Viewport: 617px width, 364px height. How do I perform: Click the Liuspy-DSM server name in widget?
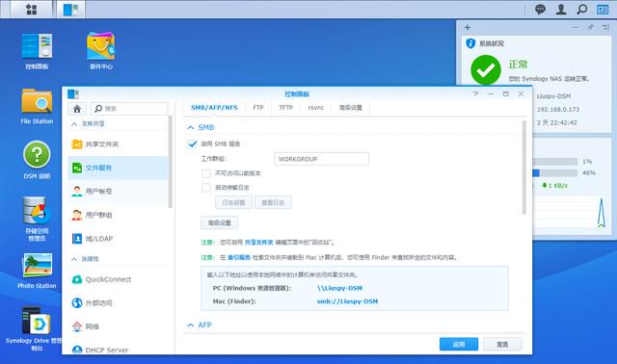click(x=553, y=96)
